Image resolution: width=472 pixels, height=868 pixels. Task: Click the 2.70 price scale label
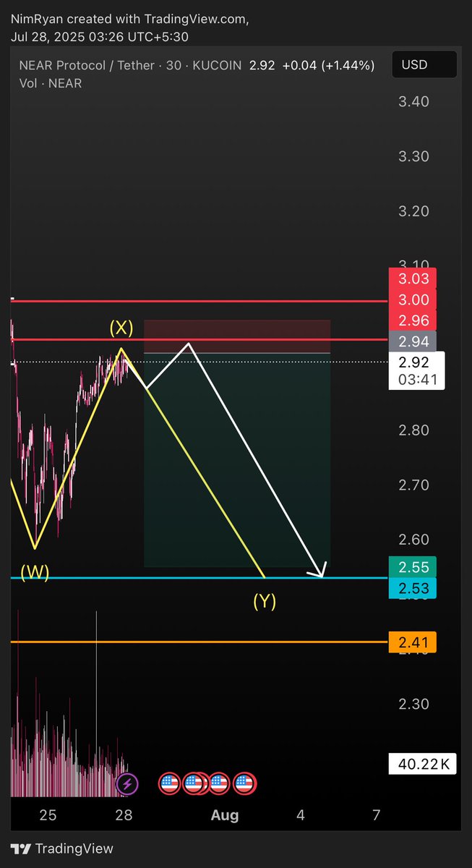point(414,485)
